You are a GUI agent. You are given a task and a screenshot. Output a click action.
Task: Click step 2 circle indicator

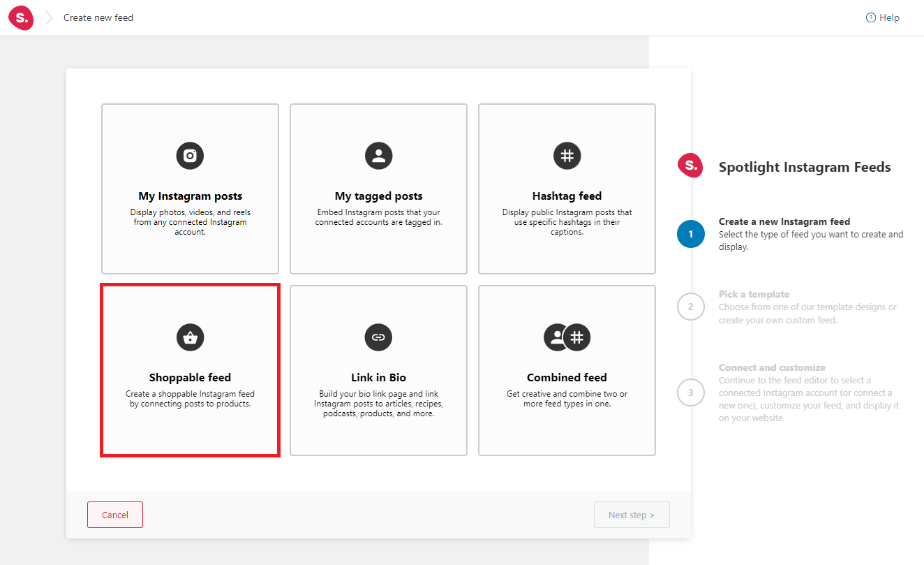[691, 307]
